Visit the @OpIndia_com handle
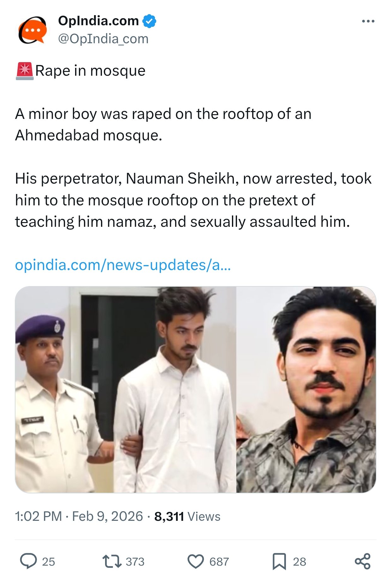The height and width of the screenshot is (588, 391). click(103, 39)
